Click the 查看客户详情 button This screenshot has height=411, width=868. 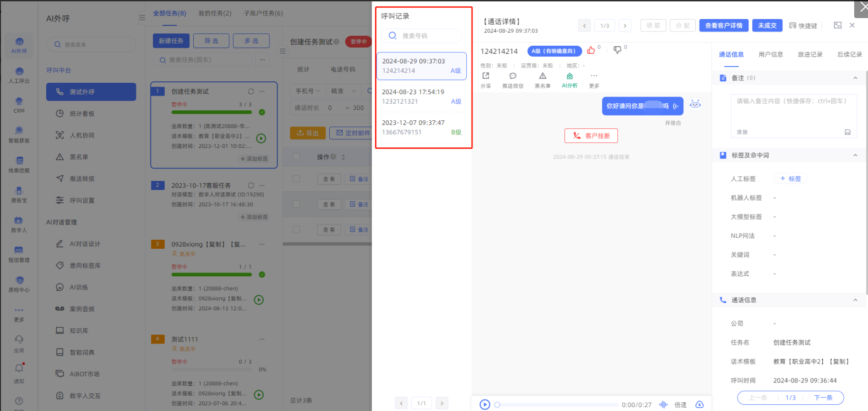723,26
